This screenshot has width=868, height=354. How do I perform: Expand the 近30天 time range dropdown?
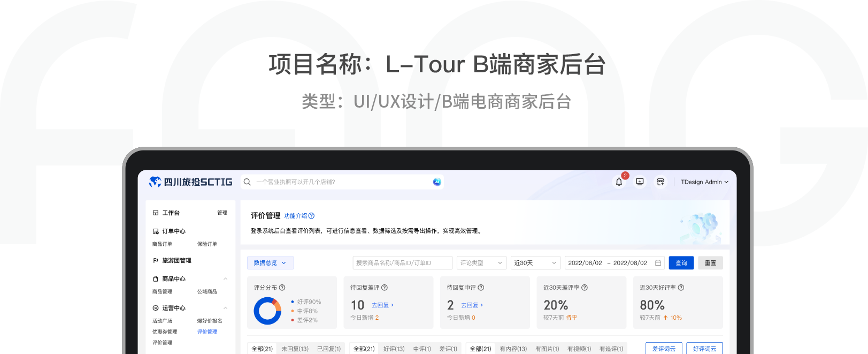tap(535, 263)
